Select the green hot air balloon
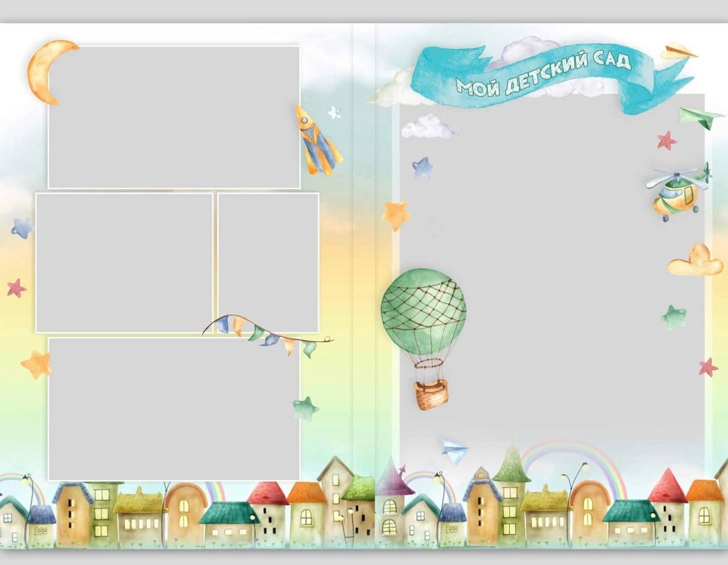Screen dimensions: 728x565 423,308
